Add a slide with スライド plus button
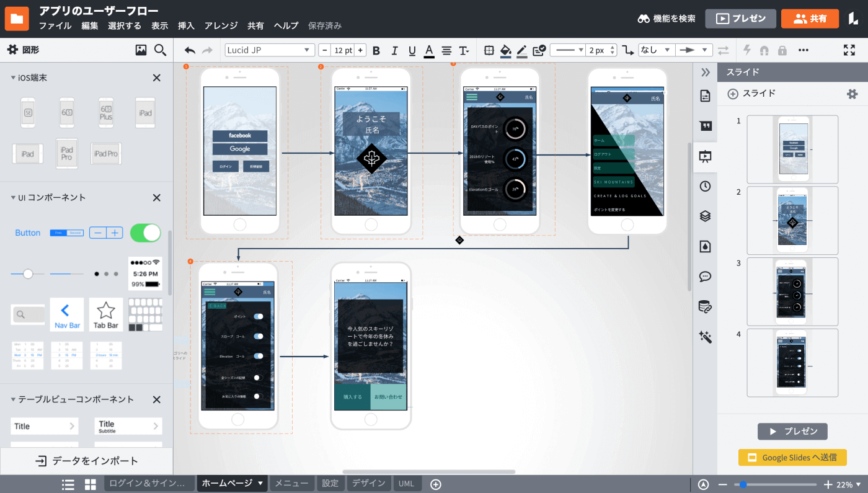This screenshot has height=493, width=868. click(x=751, y=94)
